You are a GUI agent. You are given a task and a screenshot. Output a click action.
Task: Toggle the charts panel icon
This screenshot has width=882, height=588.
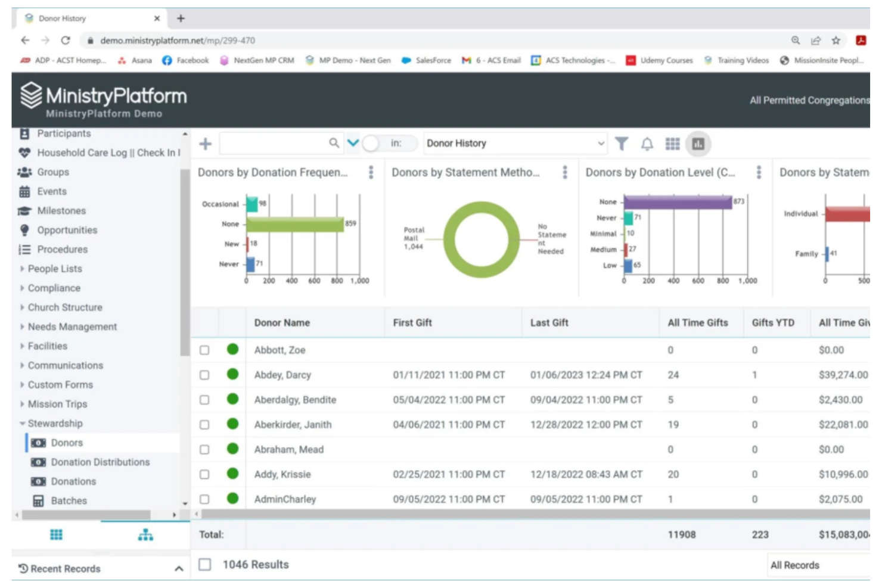(699, 143)
